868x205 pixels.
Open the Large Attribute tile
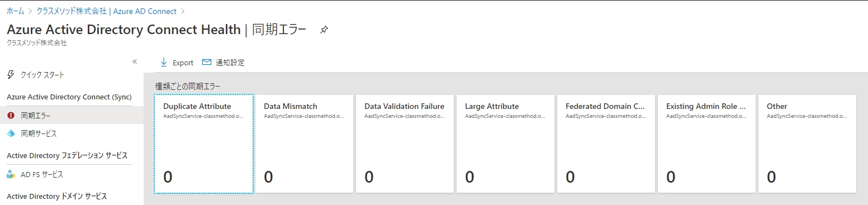coord(506,144)
